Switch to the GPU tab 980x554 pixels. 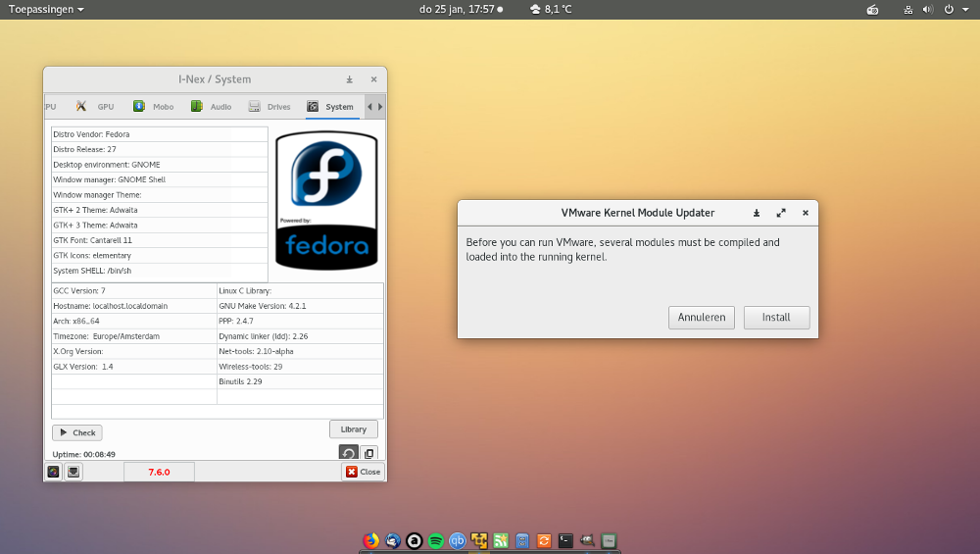96,106
